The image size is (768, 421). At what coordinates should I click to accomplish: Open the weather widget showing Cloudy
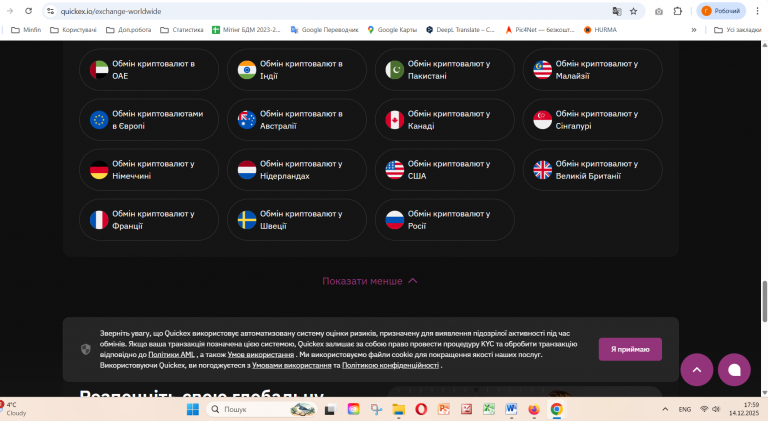(x=14, y=409)
